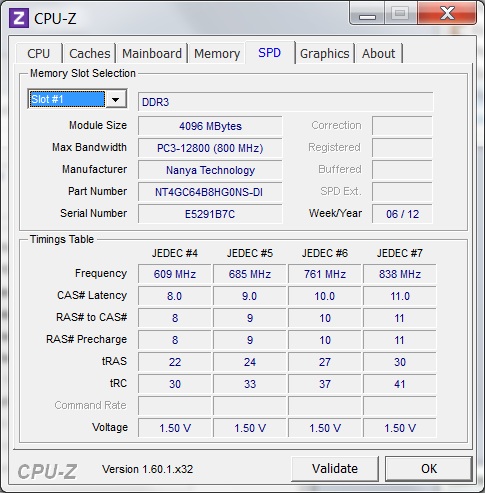Click the CAS# Latency 8.0 cell
Viewport: 485px width, 493px height.
pyautogui.click(x=175, y=296)
